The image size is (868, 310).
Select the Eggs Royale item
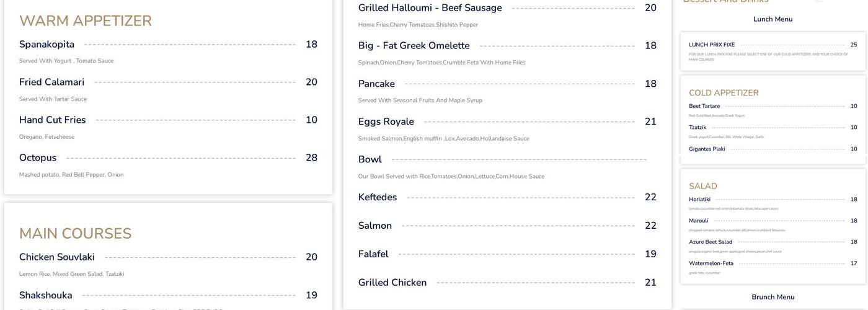(x=386, y=122)
